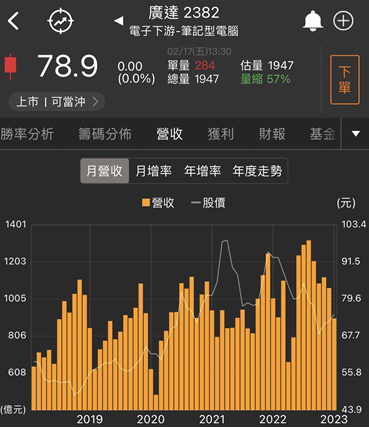This screenshot has width=369, height=428.
Task: Tap stock title 廣達 2382
Action: click(x=184, y=13)
